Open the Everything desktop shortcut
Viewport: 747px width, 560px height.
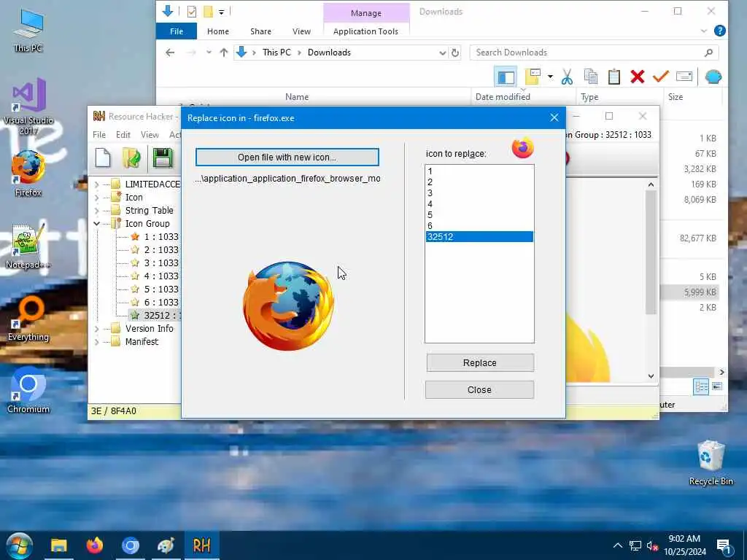28,318
